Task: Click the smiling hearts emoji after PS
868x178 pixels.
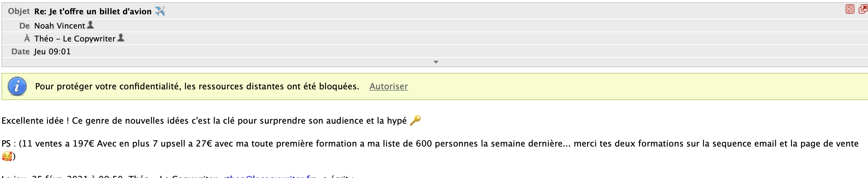Action: point(7,156)
